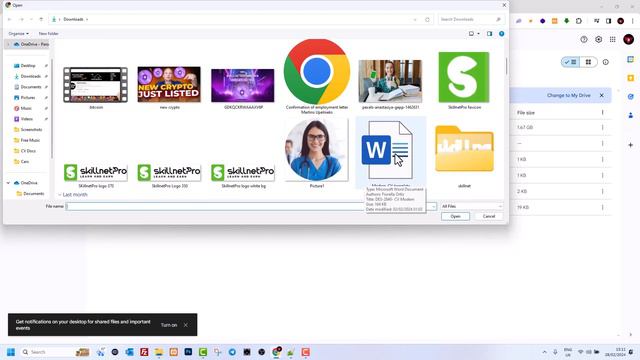The image size is (640, 360).
Task: Click the Forward navigation arrow
Action: [x=21, y=19]
